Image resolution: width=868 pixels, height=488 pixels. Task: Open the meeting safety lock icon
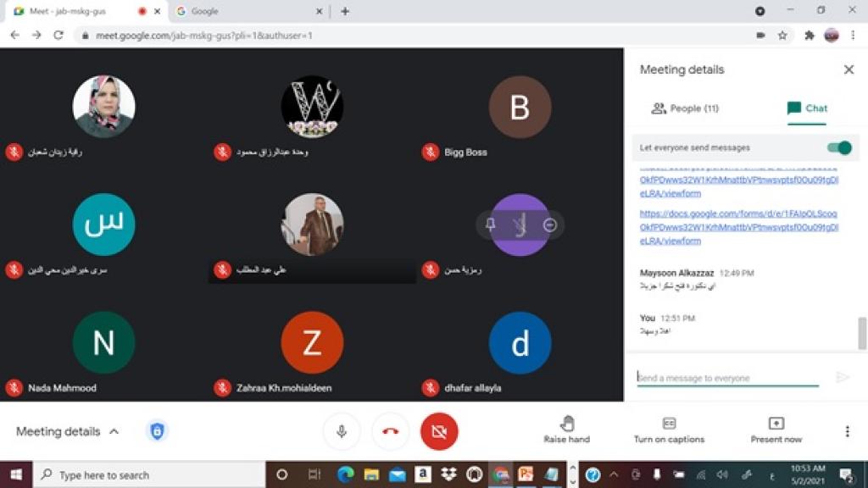[x=157, y=431]
